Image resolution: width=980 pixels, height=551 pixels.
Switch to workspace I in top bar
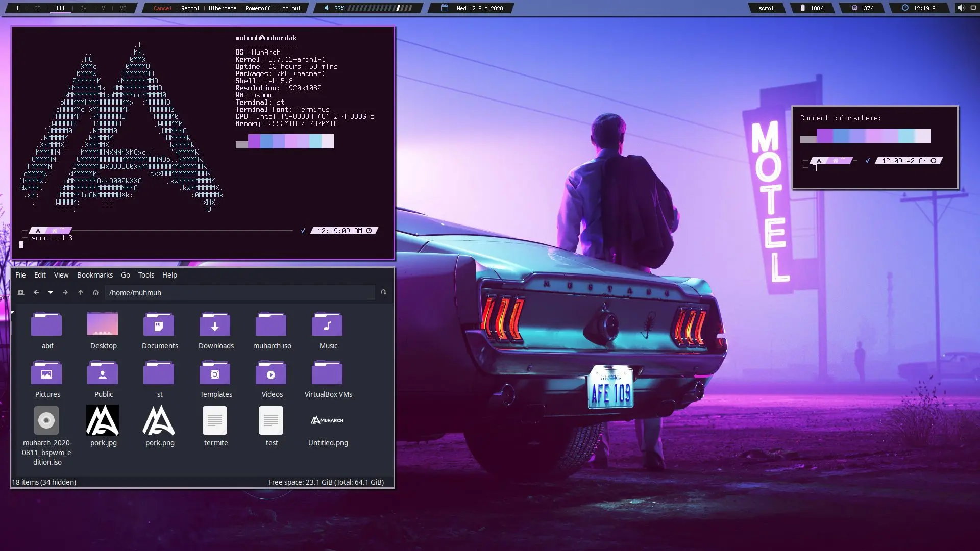click(x=17, y=8)
